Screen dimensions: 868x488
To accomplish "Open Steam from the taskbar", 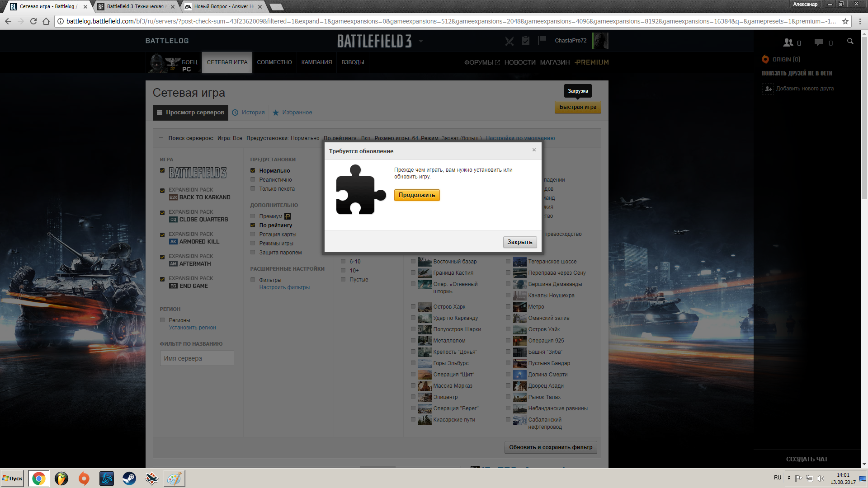I will pyautogui.click(x=129, y=479).
